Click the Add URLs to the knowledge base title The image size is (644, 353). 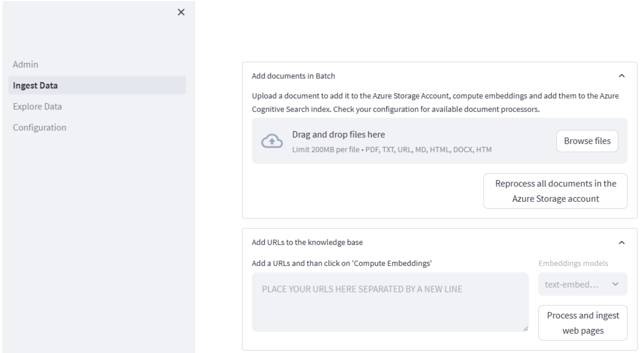(307, 242)
